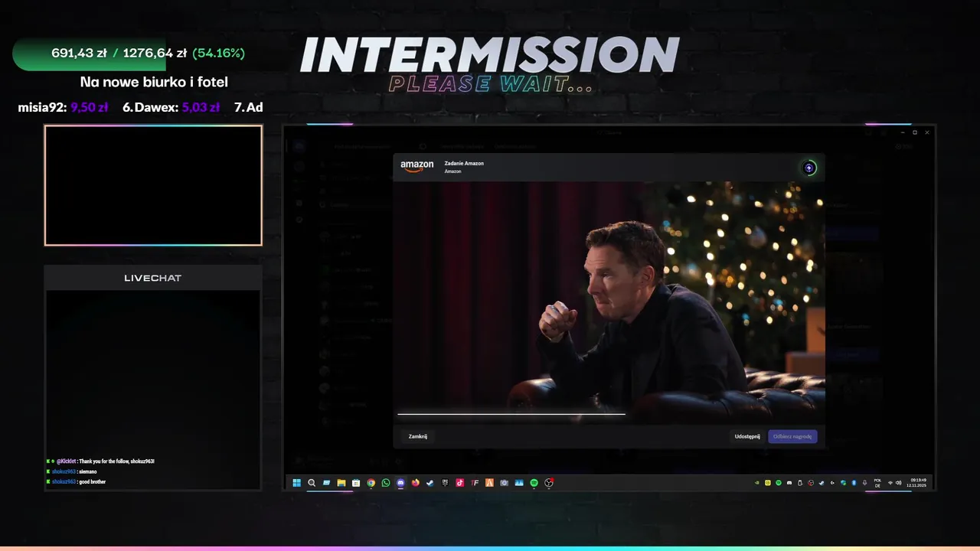This screenshot has width=980, height=551.
Task: Click the "siemano" chat message
Action: pyautogui.click(x=88, y=471)
